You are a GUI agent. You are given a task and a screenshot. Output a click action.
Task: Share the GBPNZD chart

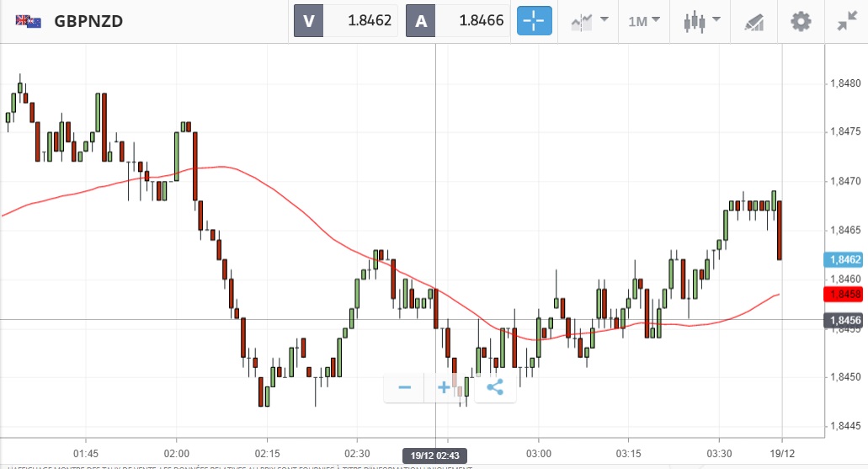(495, 387)
